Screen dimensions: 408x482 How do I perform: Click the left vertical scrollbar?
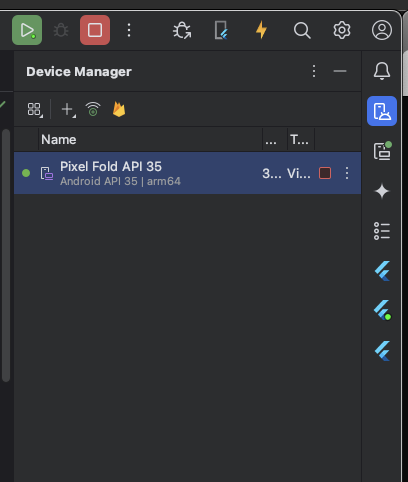(x=6, y=255)
